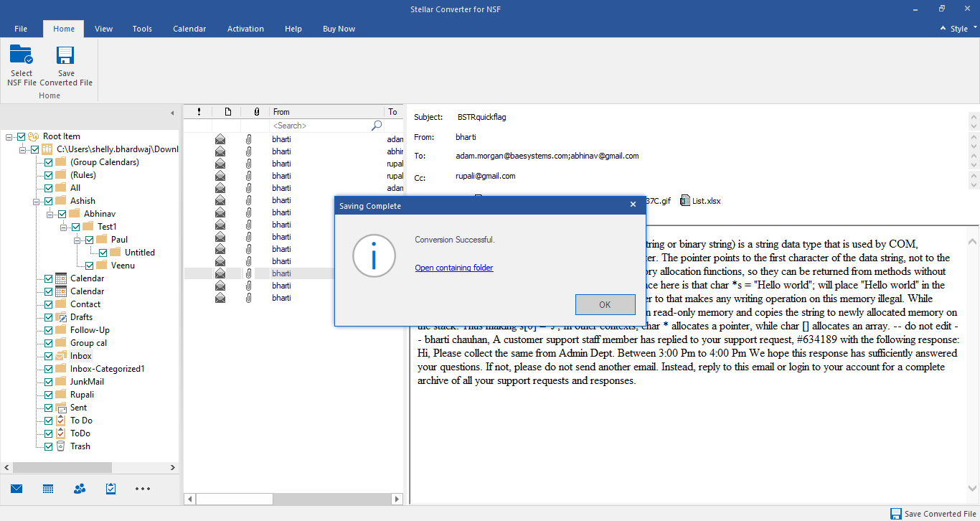Image resolution: width=980 pixels, height=521 pixels.
Task: Collapse the C:\Users\shelly.bhardwaj node
Action: click(24, 149)
